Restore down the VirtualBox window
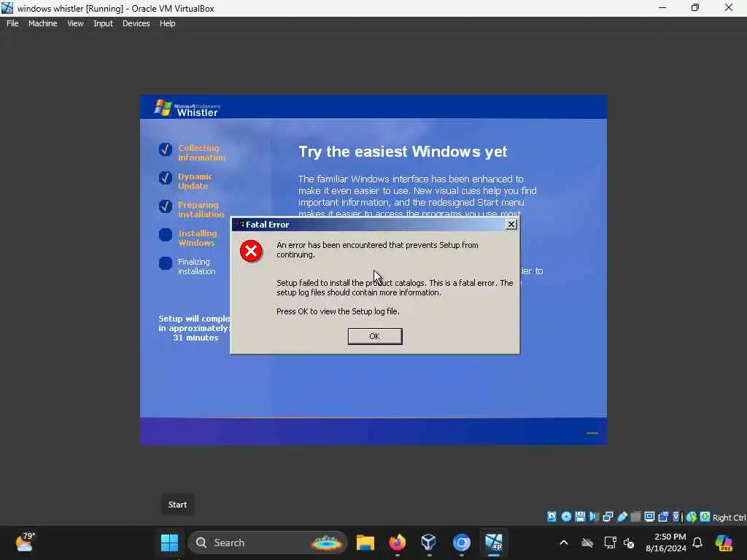 point(695,8)
